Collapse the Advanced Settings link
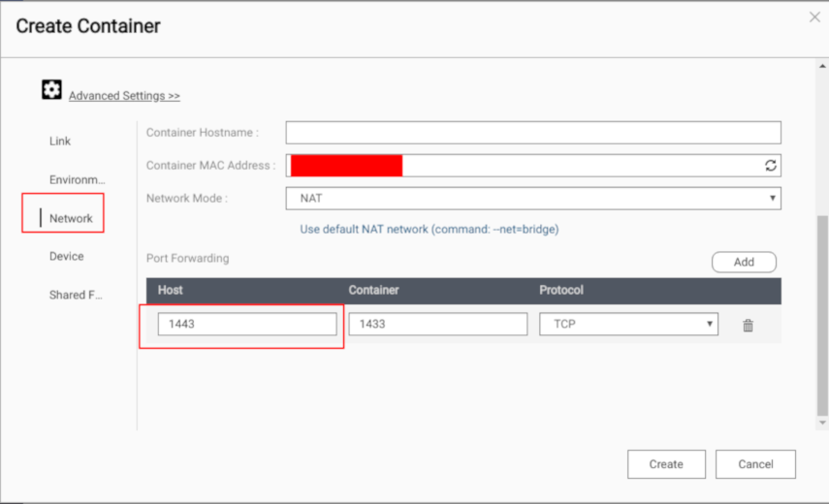829x504 pixels. click(124, 96)
